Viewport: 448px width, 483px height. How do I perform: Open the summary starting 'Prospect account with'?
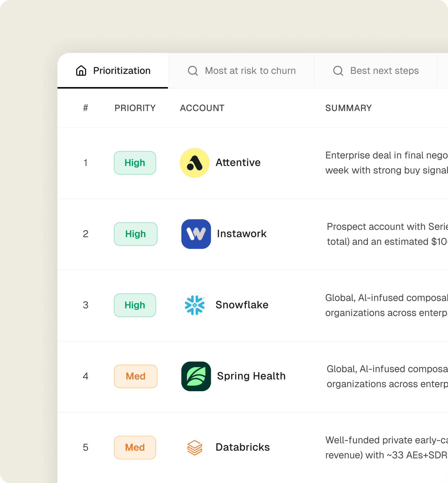(387, 234)
